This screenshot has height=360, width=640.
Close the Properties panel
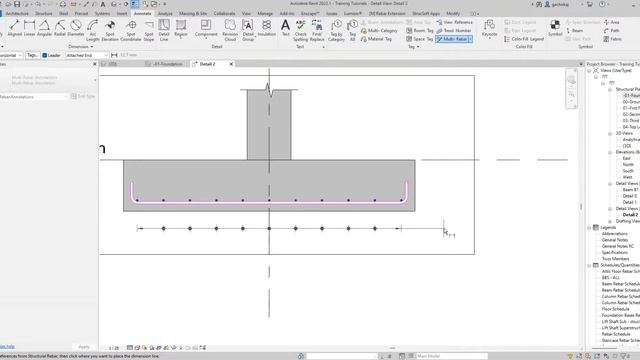click(x=95, y=64)
